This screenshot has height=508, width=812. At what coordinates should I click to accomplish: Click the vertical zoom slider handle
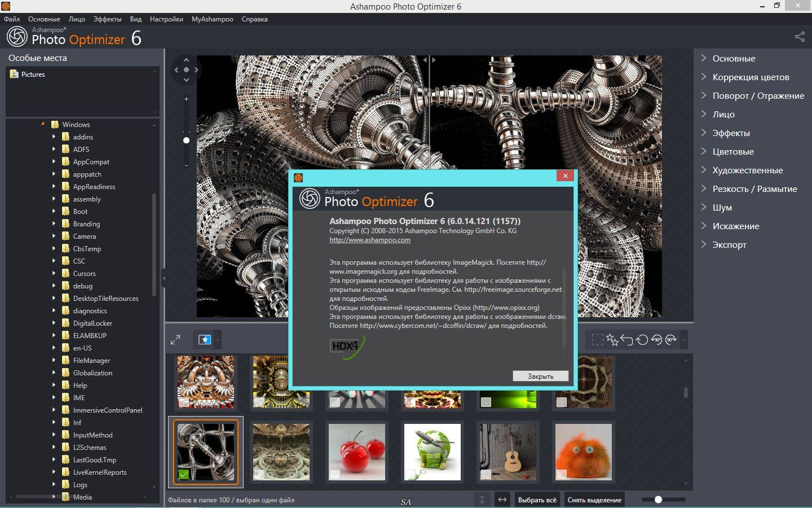click(x=186, y=140)
